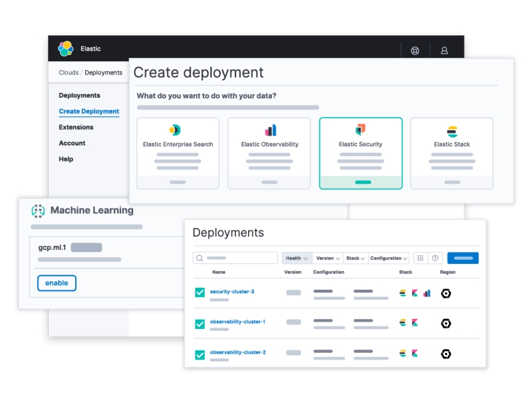Open Account in the sidebar menu
532x402 pixels.
coord(72,144)
